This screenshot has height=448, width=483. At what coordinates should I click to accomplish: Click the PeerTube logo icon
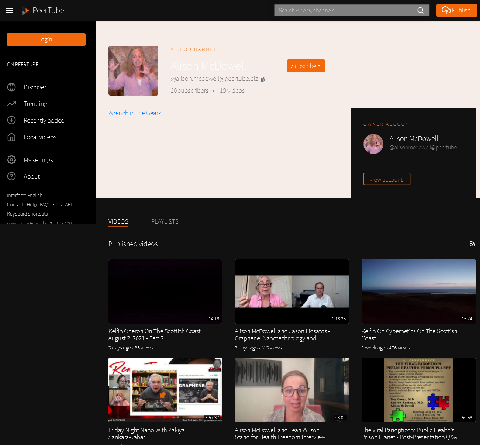pos(25,11)
